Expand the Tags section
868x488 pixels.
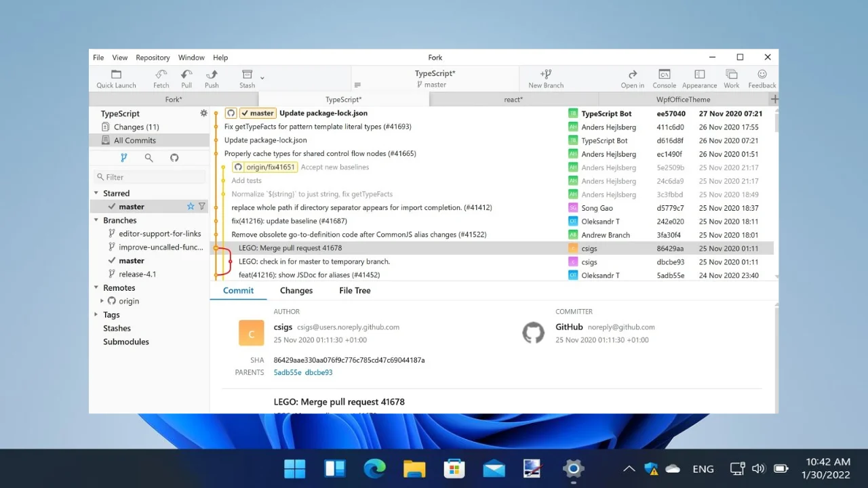[96, 314]
